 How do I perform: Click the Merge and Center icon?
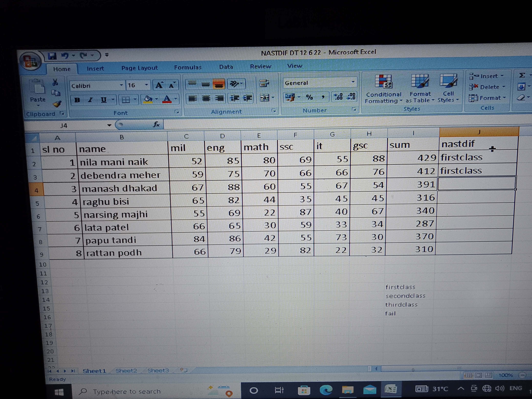265,98
